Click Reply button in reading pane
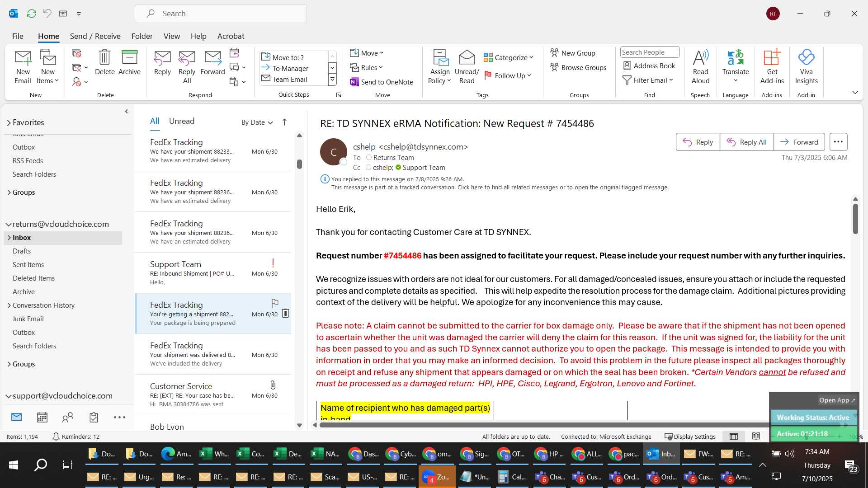Viewport: 868px width, 488px height. point(698,142)
